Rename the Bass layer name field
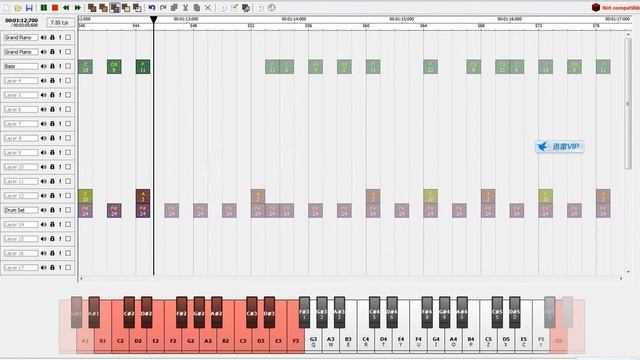 21,66
